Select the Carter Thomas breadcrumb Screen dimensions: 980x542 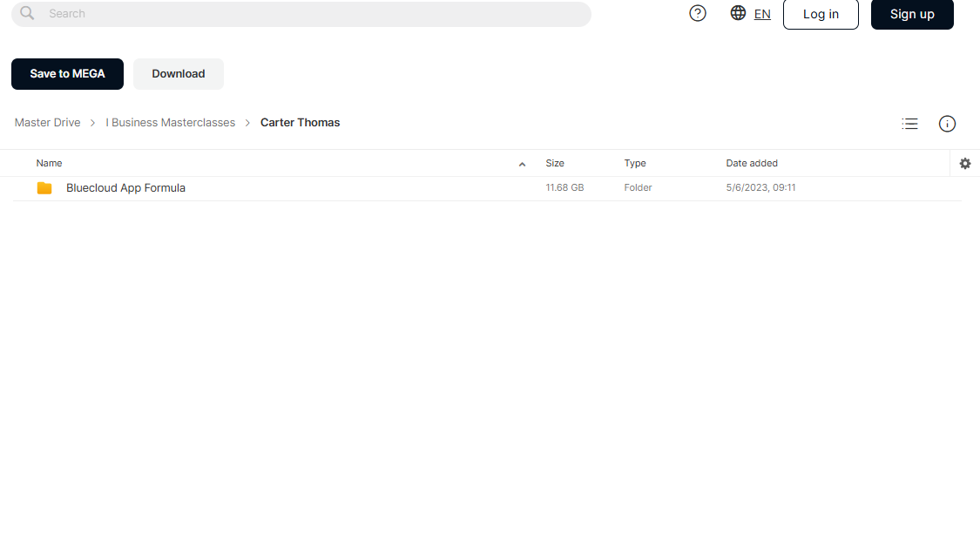(x=300, y=123)
